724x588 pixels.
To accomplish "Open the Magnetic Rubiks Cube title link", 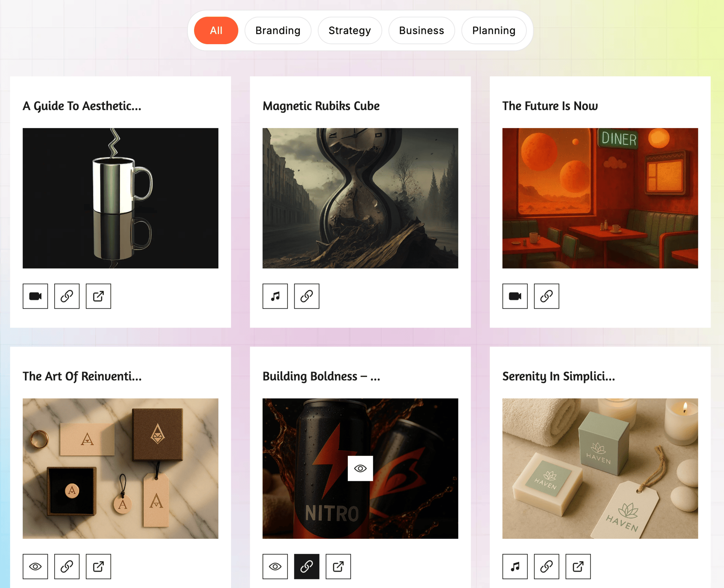I will 321,106.
